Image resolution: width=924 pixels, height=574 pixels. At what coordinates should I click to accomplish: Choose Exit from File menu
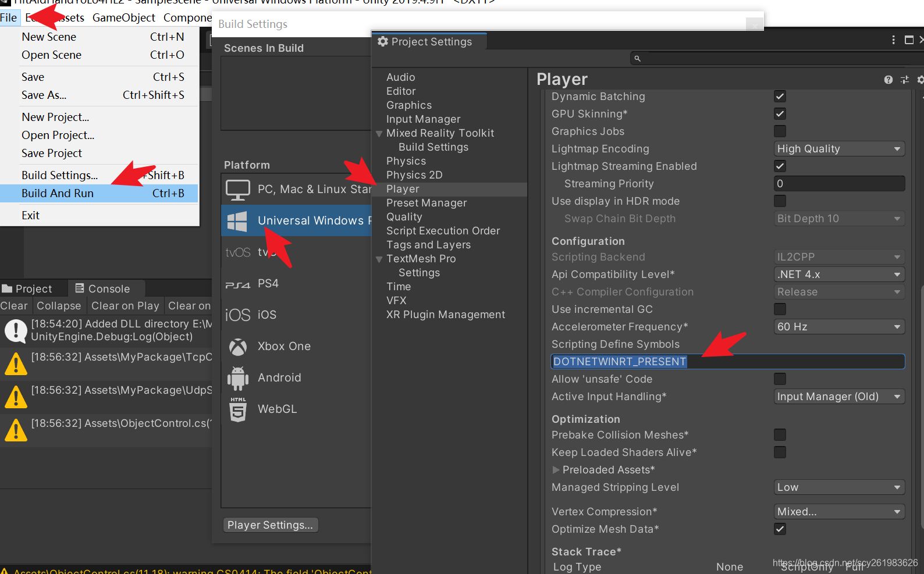[99, 215]
